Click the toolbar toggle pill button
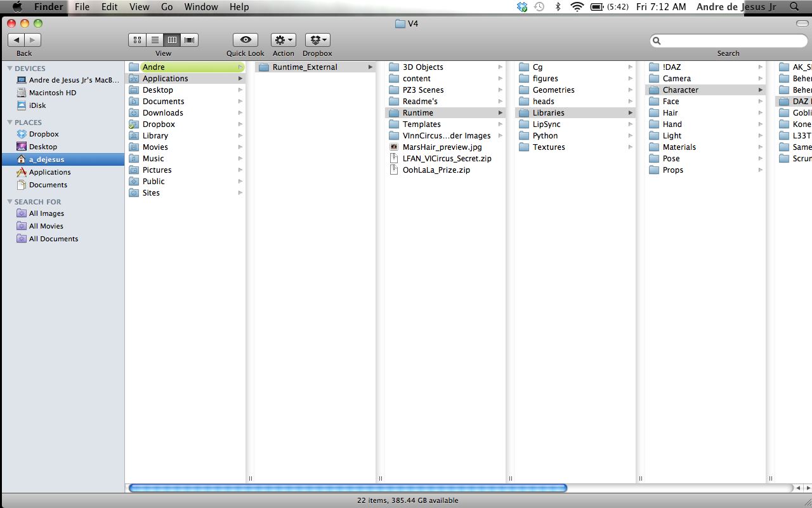The height and width of the screenshot is (508, 812). coord(802,23)
